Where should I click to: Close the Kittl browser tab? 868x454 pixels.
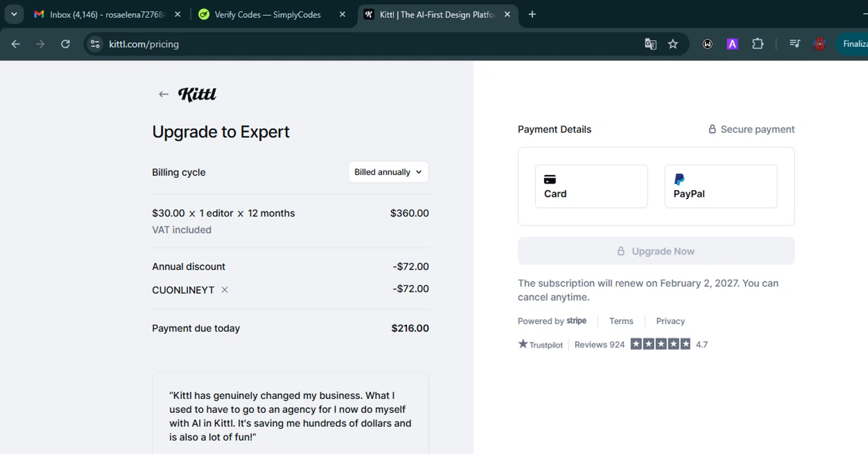[x=507, y=14]
